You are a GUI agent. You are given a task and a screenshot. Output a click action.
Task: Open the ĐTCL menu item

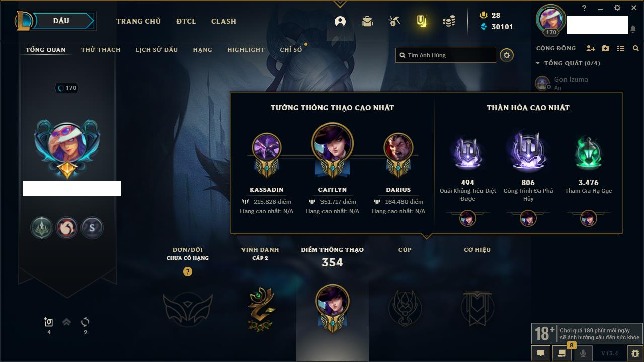(186, 21)
